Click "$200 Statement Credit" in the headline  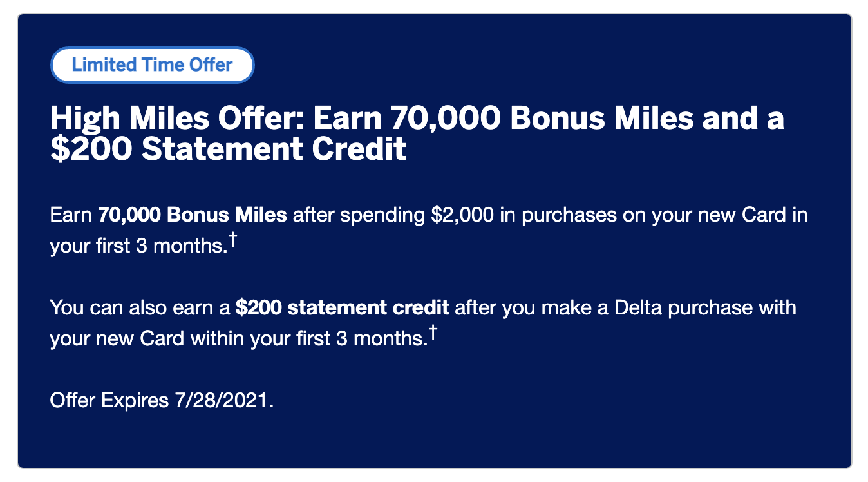click(228, 149)
